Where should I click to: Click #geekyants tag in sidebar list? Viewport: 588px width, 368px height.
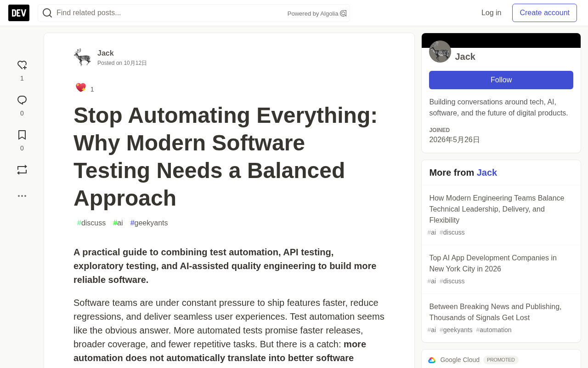click(x=456, y=330)
